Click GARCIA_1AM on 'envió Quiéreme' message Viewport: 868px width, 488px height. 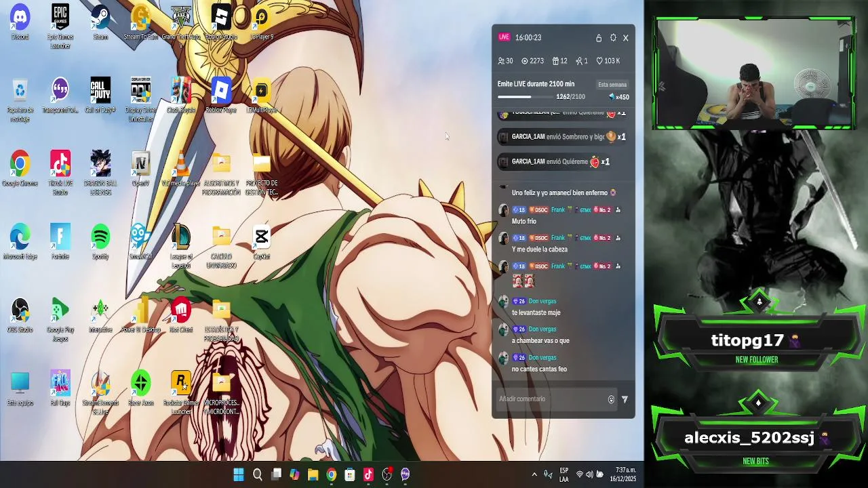pos(528,161)
